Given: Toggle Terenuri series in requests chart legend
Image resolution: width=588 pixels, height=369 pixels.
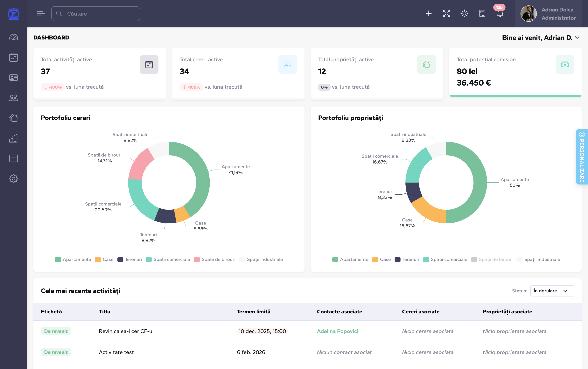Looking at the screenshot, I should click(133, 259).
